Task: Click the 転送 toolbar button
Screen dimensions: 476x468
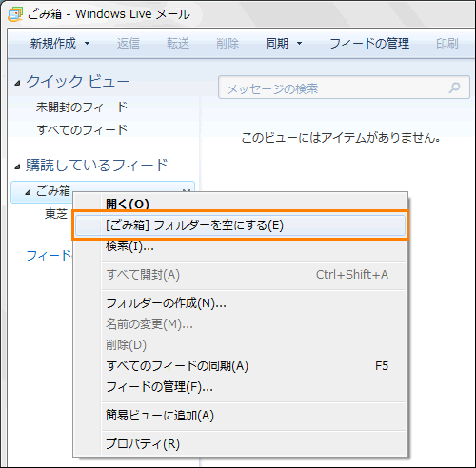Action: pos(178,44)
